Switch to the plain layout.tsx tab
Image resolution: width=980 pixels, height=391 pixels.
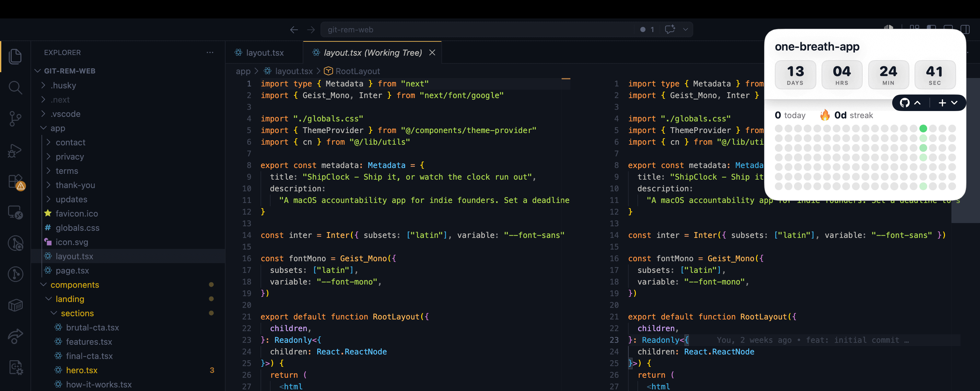click(x=264, y=52)
